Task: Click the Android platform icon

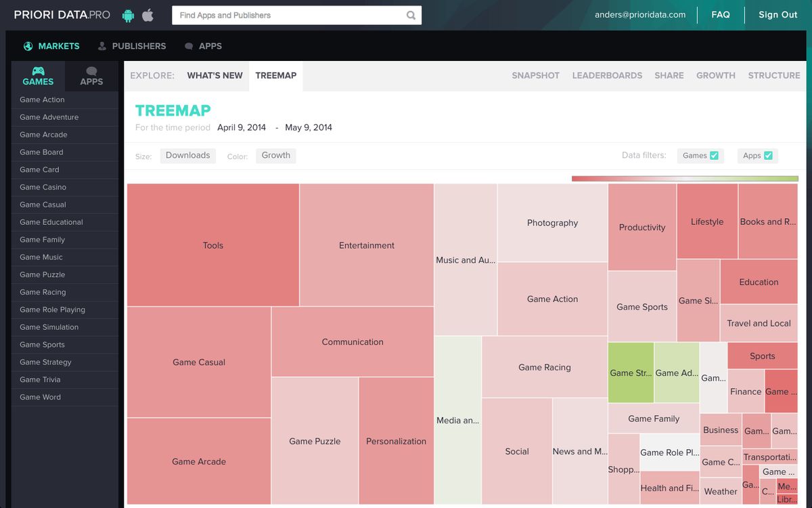Action: tap(128, 15)
